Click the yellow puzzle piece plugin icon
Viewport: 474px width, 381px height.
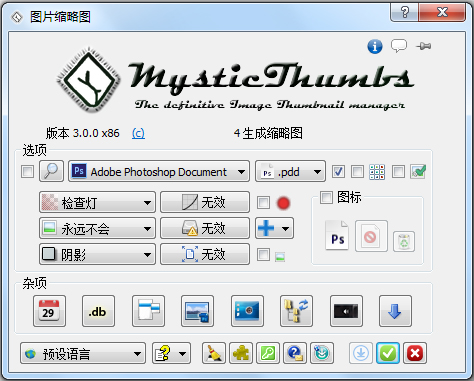pyautogui.click(x=241, y=353)
